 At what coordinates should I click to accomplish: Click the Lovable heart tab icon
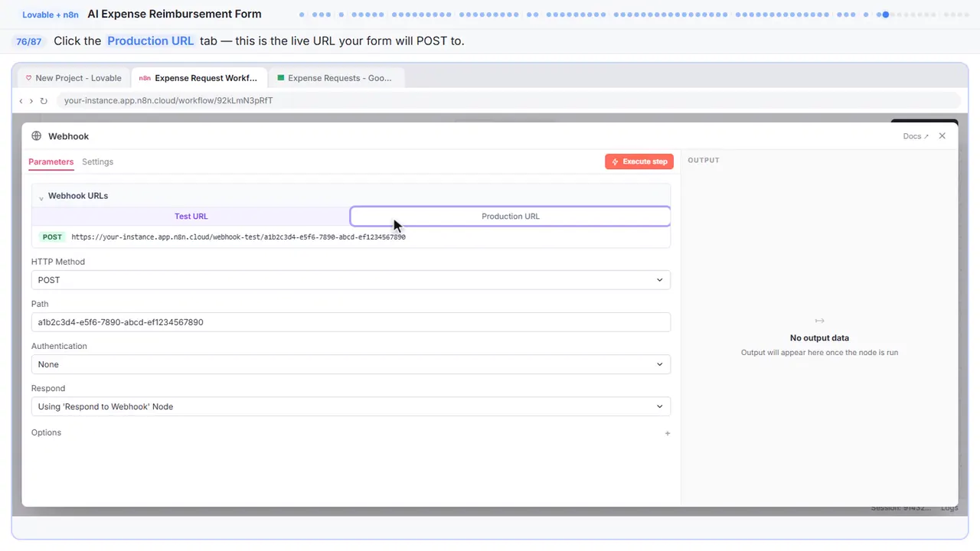pyautogui.click(x=29, y=78)
